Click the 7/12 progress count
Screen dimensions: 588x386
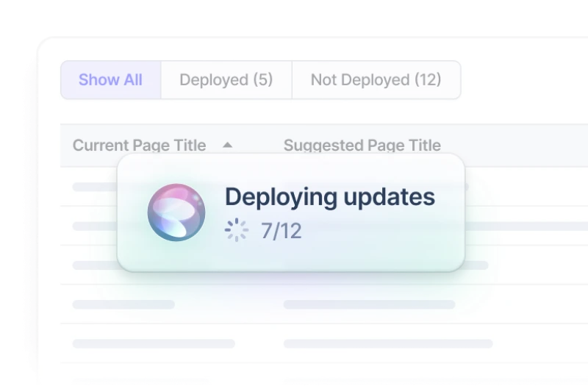pos(282,231)
